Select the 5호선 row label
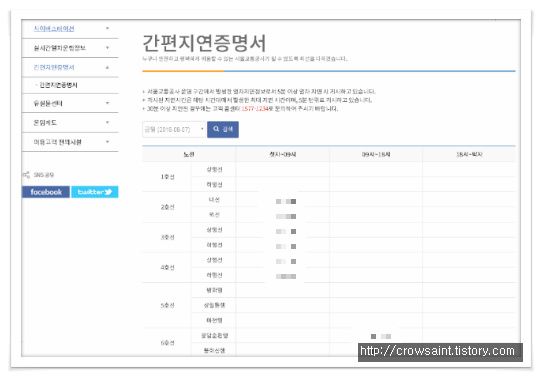Image resolution: width=542 pixels, height=377 pixels. pos(167,305)
